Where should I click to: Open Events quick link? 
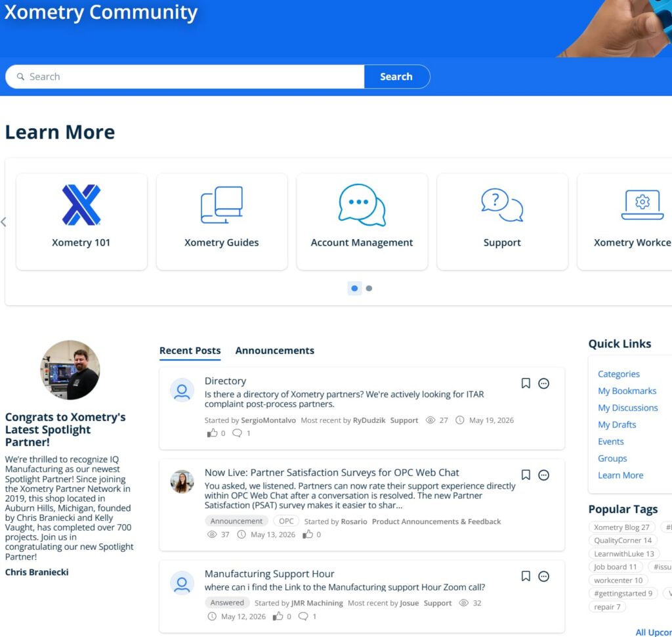point(611,441)
